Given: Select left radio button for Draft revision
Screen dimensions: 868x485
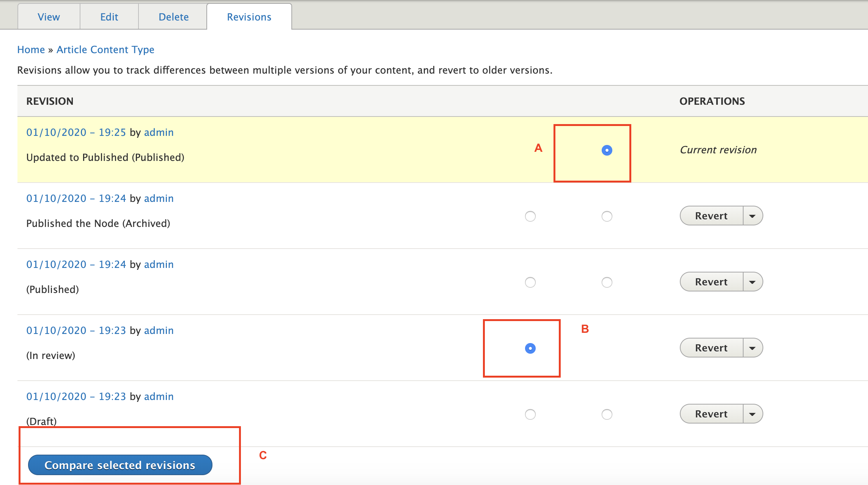Looking at the screenshot, I should tap(530, 413).
